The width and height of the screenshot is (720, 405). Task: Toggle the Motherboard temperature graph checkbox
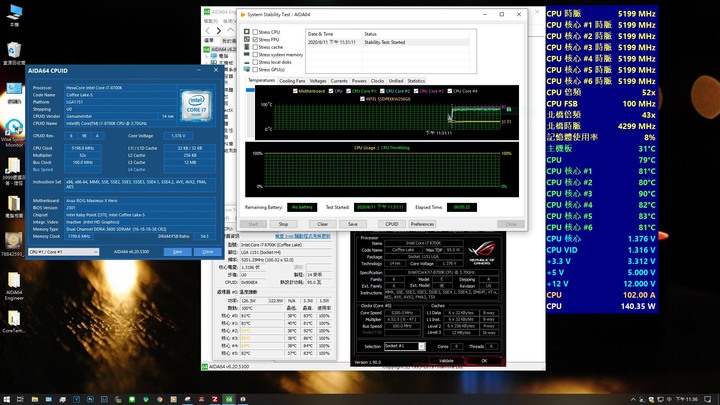tap(295, 91)
